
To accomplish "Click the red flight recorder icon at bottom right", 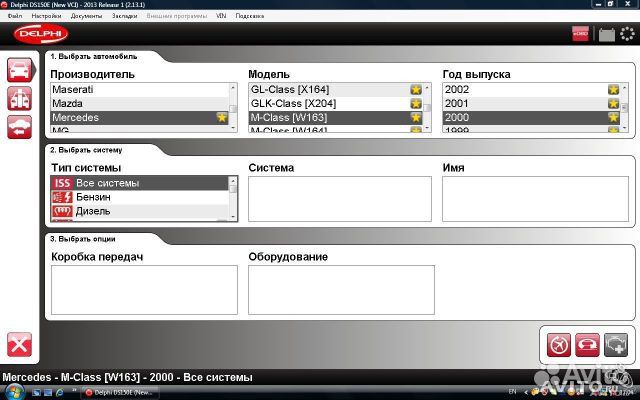I will (x=559, y=345).
